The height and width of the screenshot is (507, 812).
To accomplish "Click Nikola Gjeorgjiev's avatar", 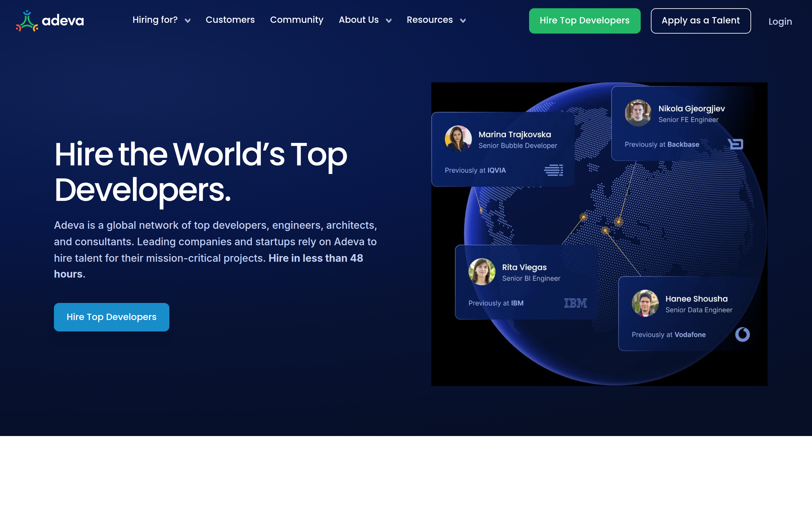I will pyautogui.click(x=638, y=113).
